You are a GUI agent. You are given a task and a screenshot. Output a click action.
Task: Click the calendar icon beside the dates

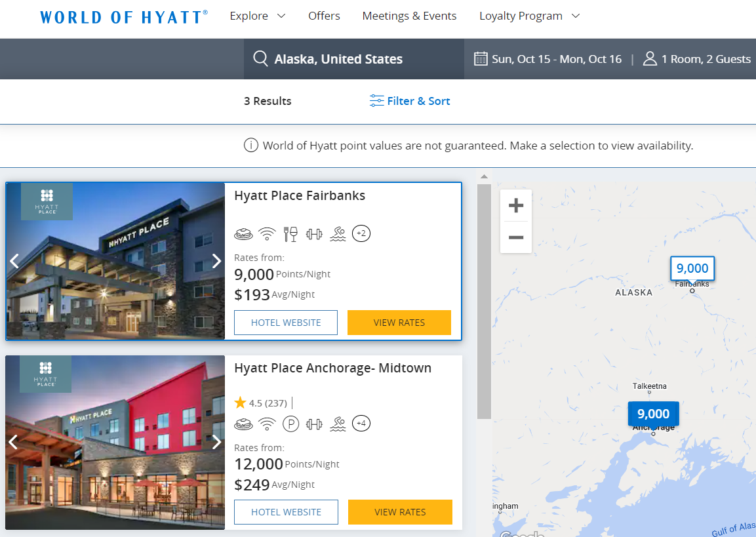[481, 58]
